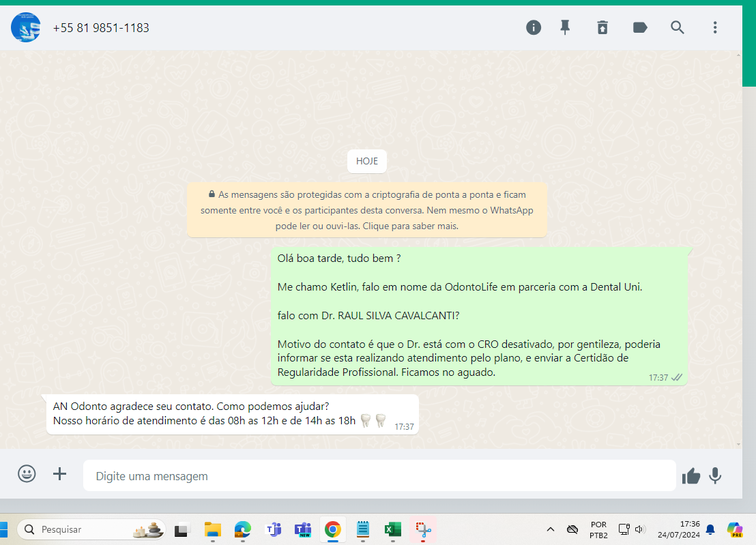Search within the conversation
Image resolution: width=756 pixels, height=545 pixels.
[678, 27]
